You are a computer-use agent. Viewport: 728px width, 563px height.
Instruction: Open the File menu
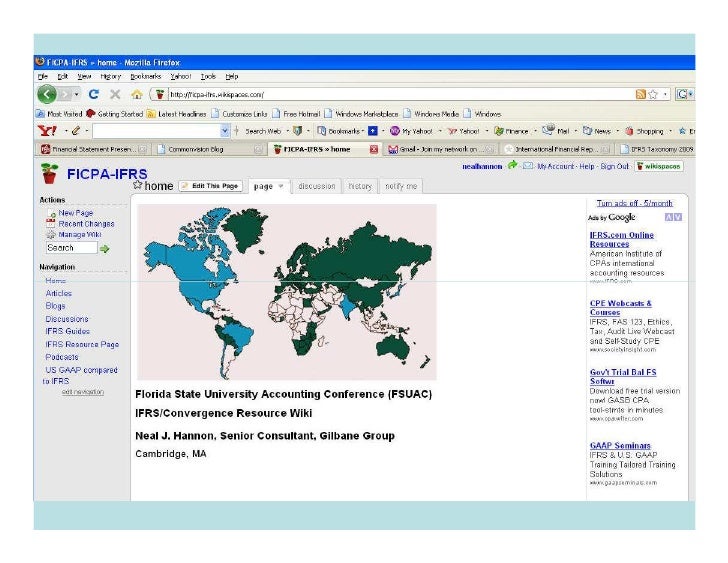pos(43,77)
